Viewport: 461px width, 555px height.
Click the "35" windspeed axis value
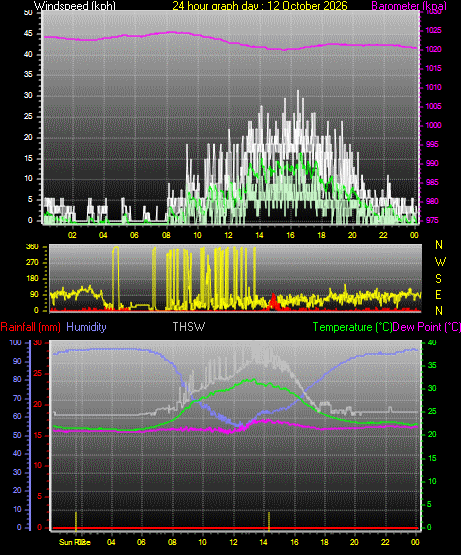click(28, 75)
